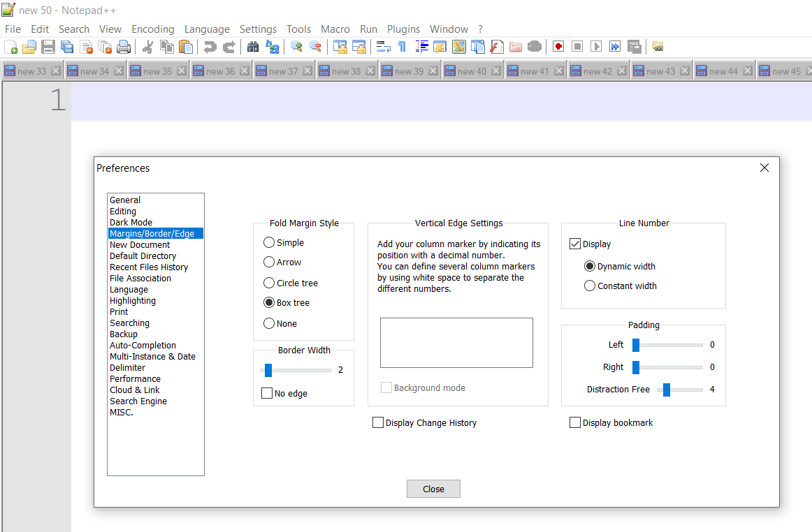Viewport: 812px width, 532px height.
Task: Open a file using the Open toolbar icon
Action: pyautogui.click(x=29, y=47)
